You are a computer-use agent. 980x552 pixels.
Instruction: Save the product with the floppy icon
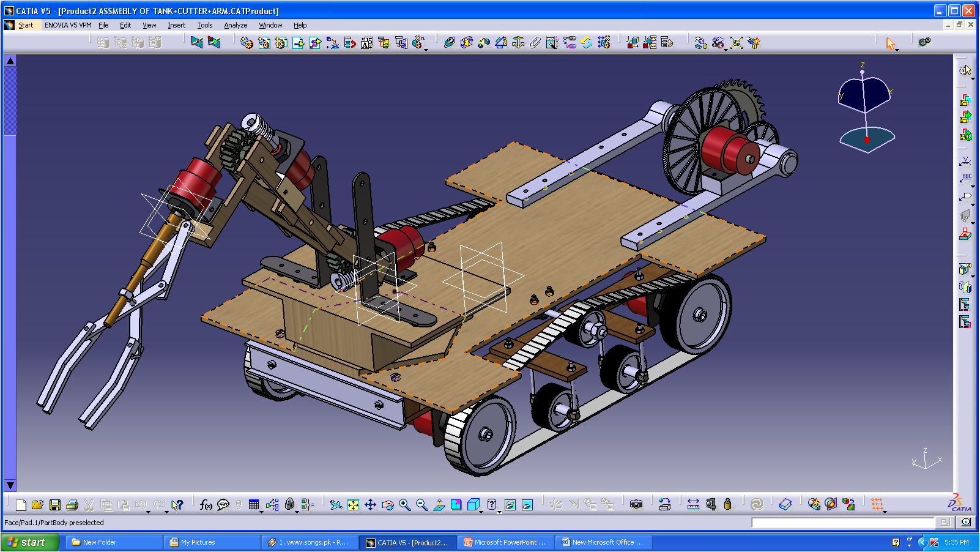point(55,505)
